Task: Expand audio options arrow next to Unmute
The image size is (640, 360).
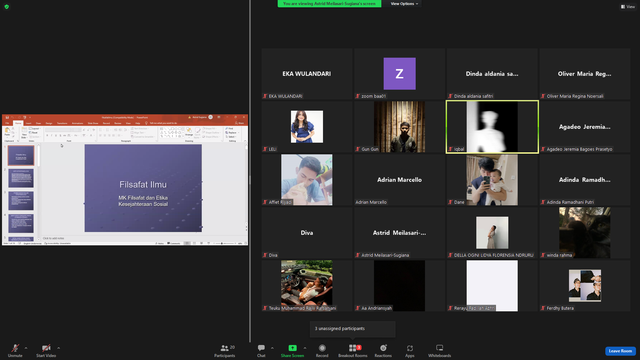Action: click(26, 348)
